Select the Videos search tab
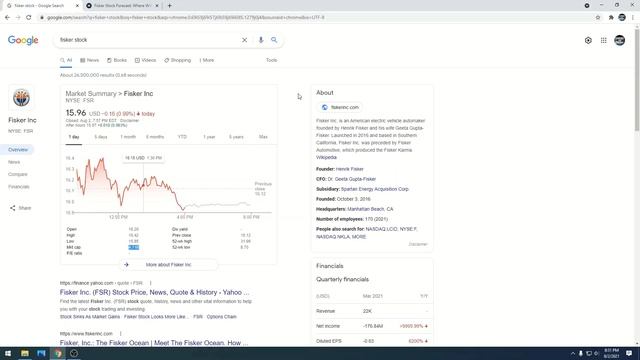This screenshot has height=360, width=640. click(x=145, y=60)
